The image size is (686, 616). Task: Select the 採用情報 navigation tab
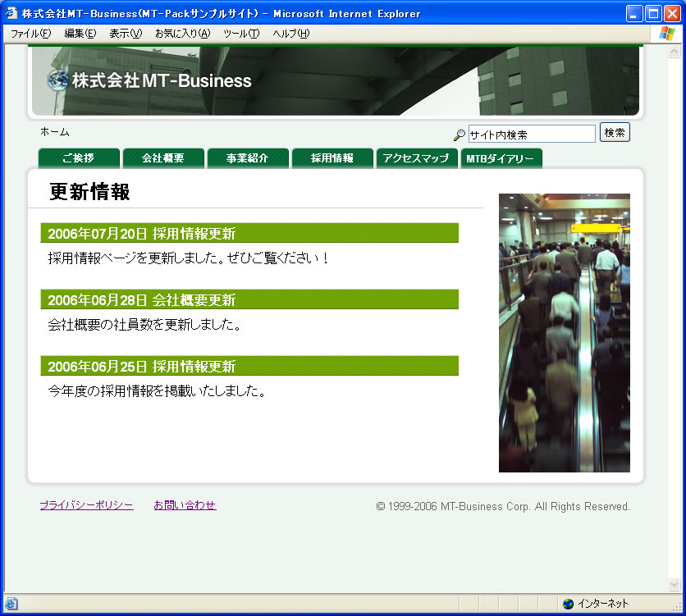(332, 158)
